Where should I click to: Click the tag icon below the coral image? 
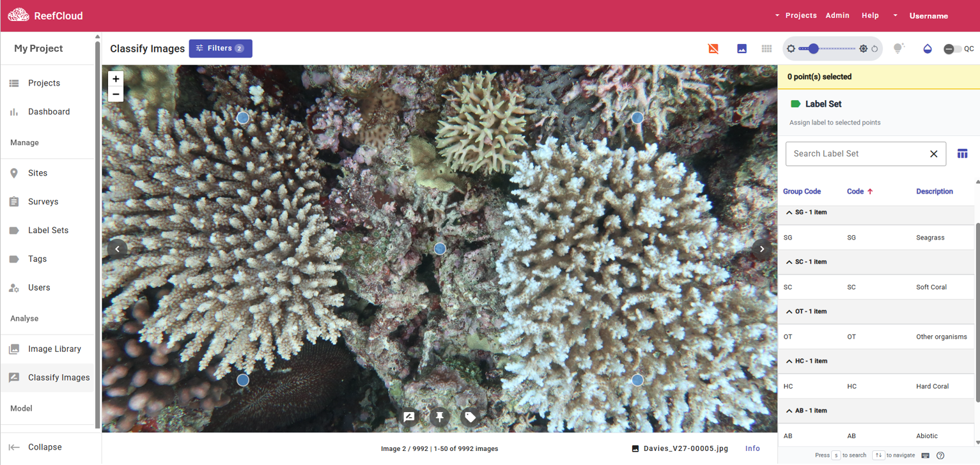[x=470, y=417]
